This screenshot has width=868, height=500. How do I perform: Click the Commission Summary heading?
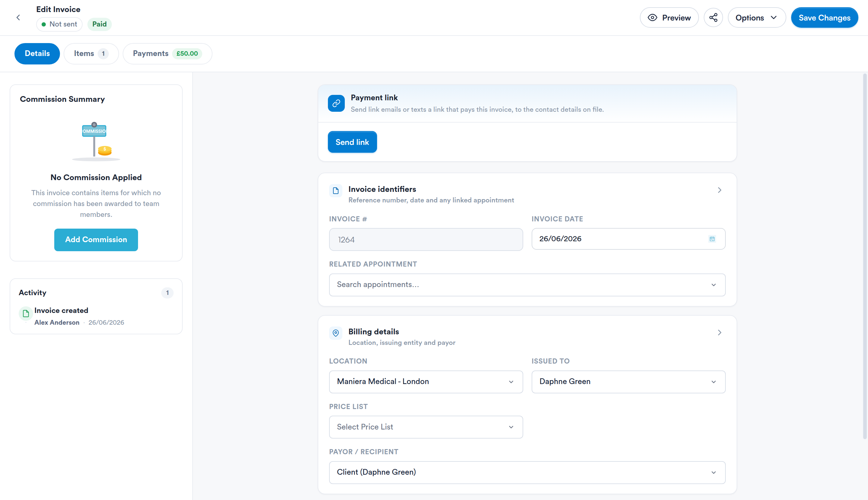(62, 99)
